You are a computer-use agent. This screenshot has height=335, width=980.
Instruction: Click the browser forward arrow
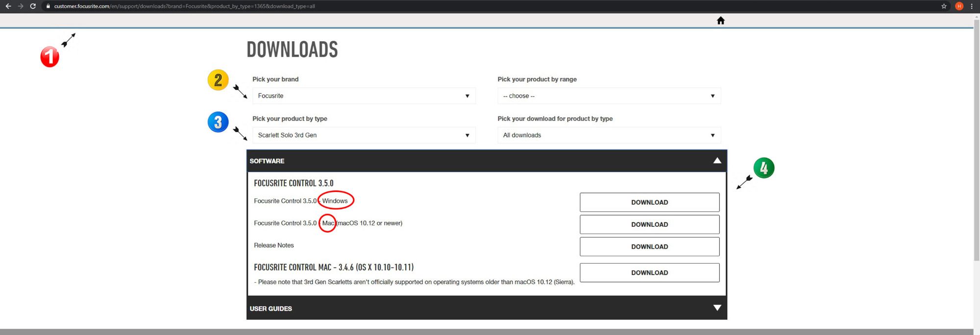point(20,6)
